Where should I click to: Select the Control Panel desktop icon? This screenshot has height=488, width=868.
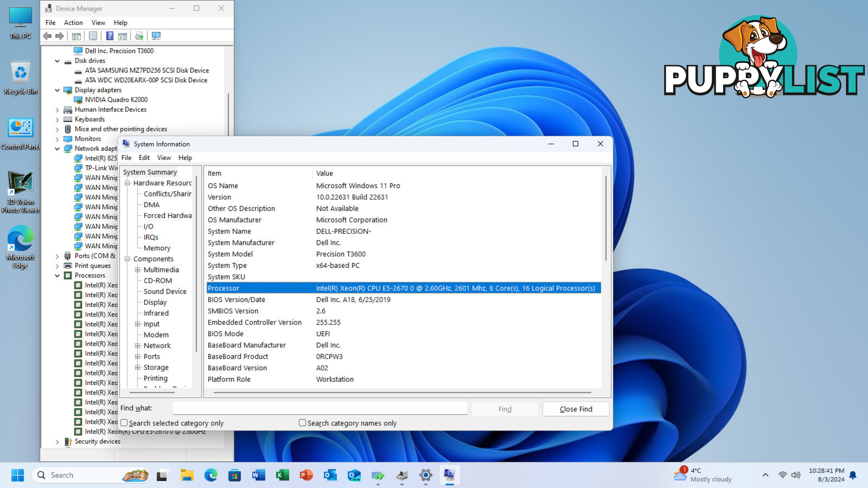(20, 133)
